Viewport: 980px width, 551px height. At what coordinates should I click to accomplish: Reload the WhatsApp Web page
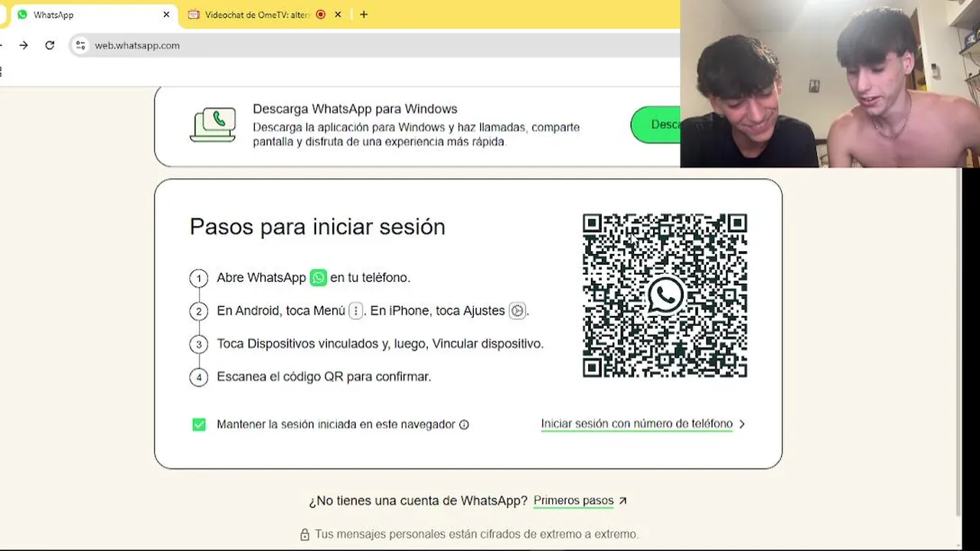[50, 45]
